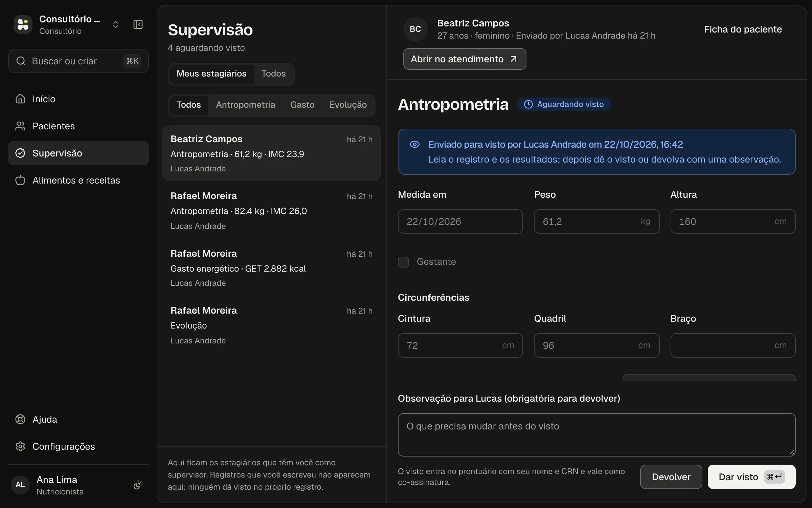Click the Ajuda menu item label
Viewport: 812px width, 508px height.
point(45,419)
